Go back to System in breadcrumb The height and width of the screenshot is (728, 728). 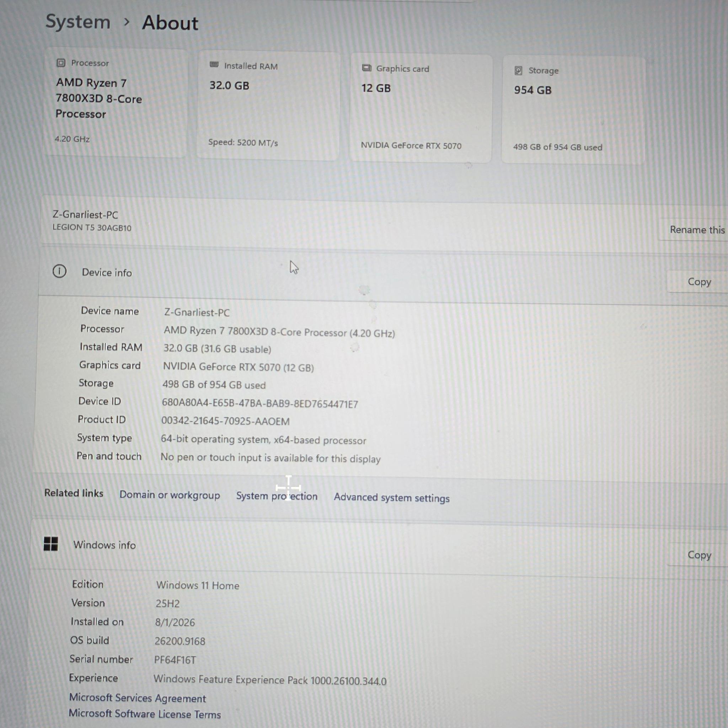coord(78,22)
